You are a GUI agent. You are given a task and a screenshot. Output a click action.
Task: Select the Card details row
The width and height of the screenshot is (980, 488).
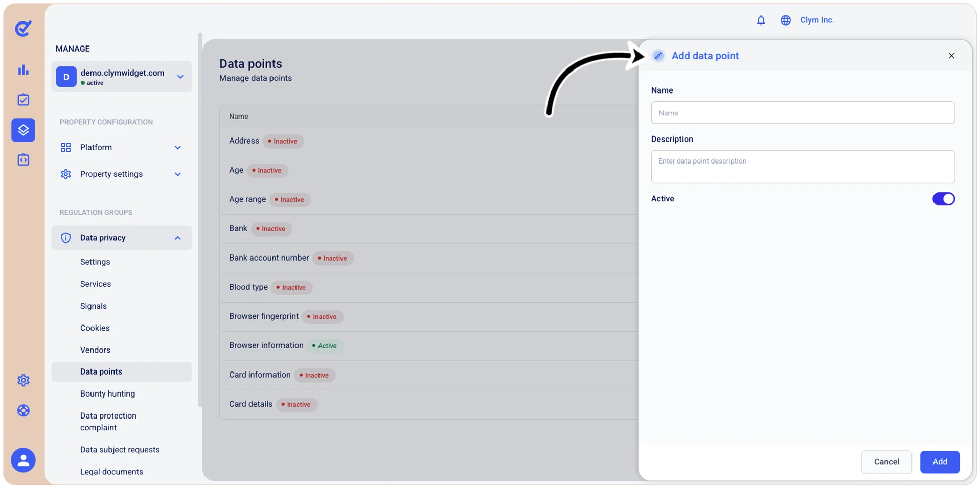429,404
